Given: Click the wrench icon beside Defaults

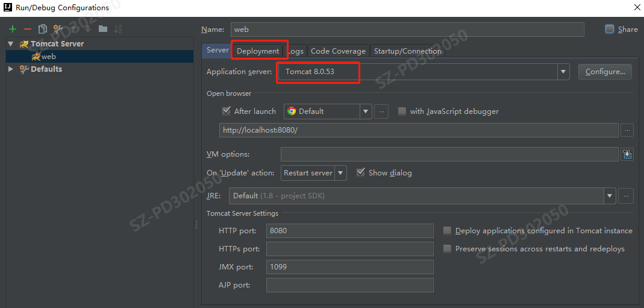Looking at the screenshot, I should point(24,69).
